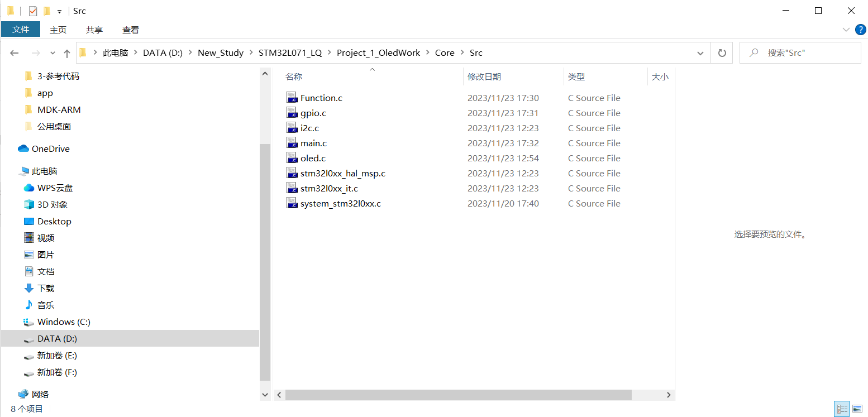Open the quick access toolbar customize dropdown

coord(59,11)
